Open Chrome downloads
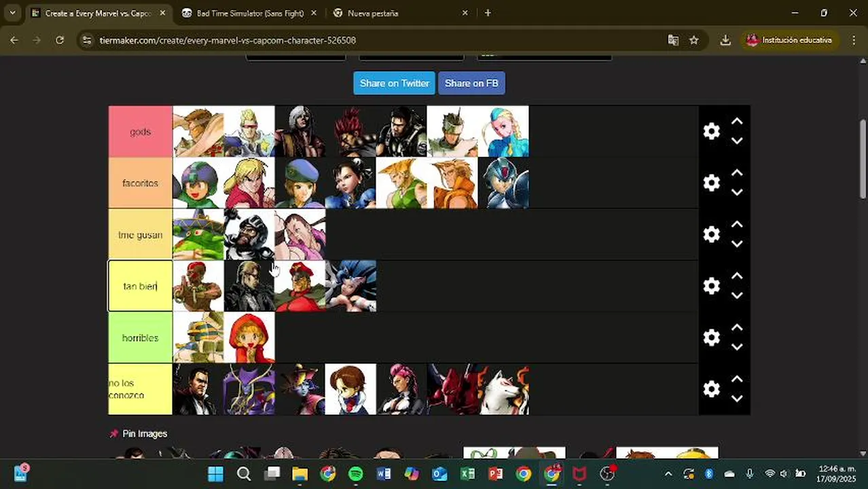The image size is (868, 489). point(725,40)
